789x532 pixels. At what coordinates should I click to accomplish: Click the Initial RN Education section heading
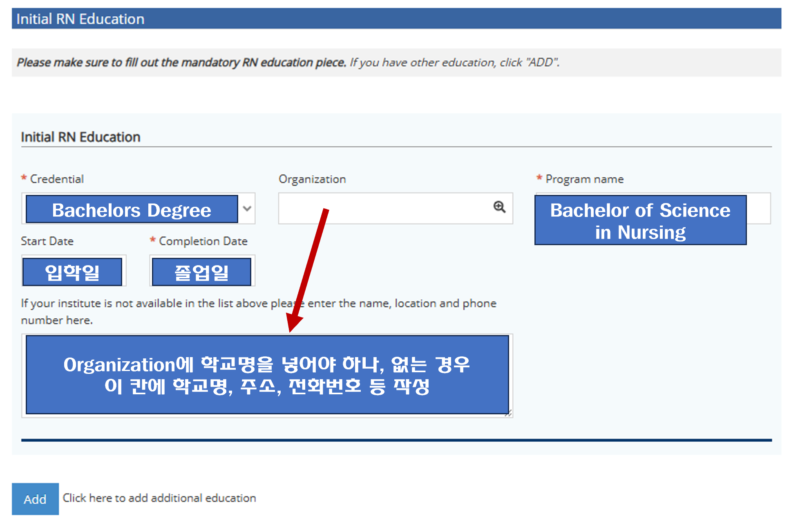[80, 137]
